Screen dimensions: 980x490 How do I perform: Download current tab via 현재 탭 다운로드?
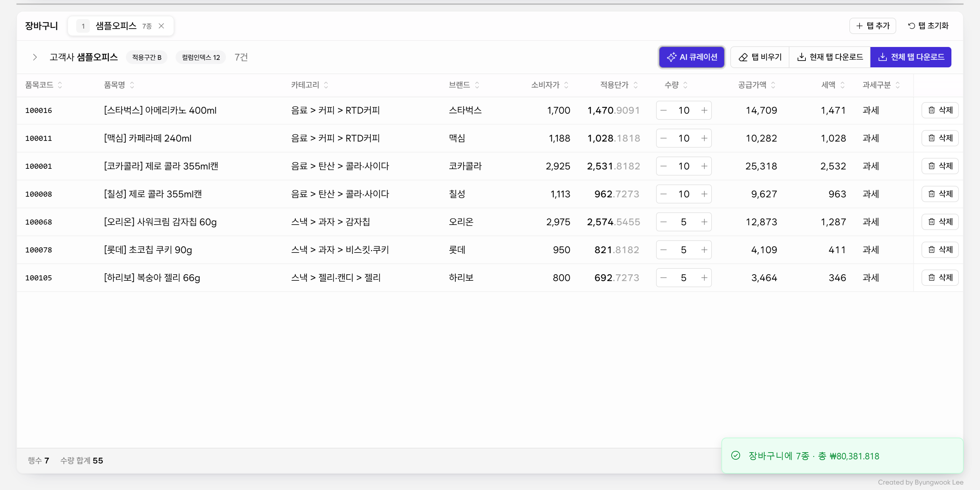point(830,57)
